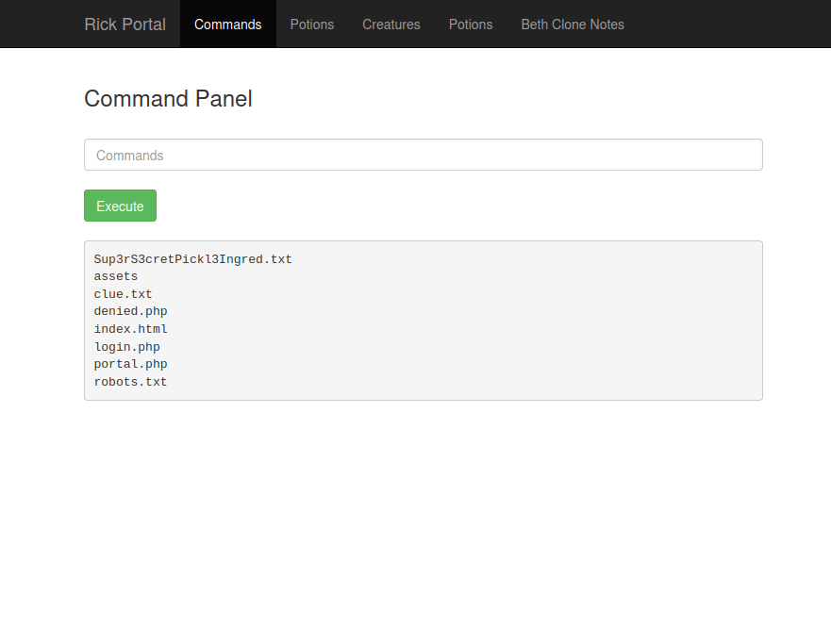Click login.php in the output listing
This screenshot has width=831, height=644.
tap(126, 347)
